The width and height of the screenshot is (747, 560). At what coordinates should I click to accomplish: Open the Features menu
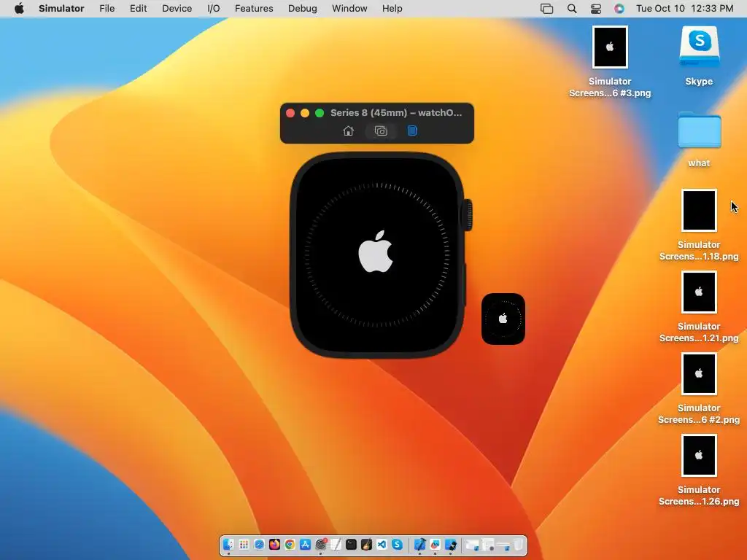pos(254,9)
